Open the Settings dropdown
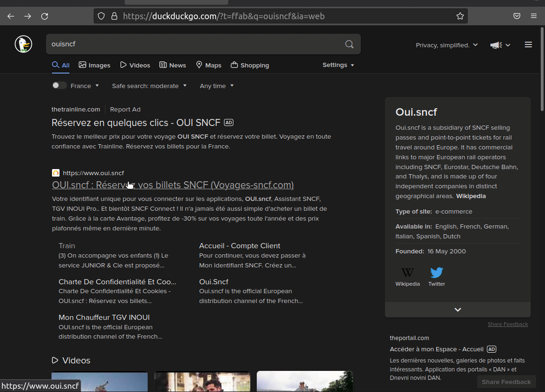 338,65
